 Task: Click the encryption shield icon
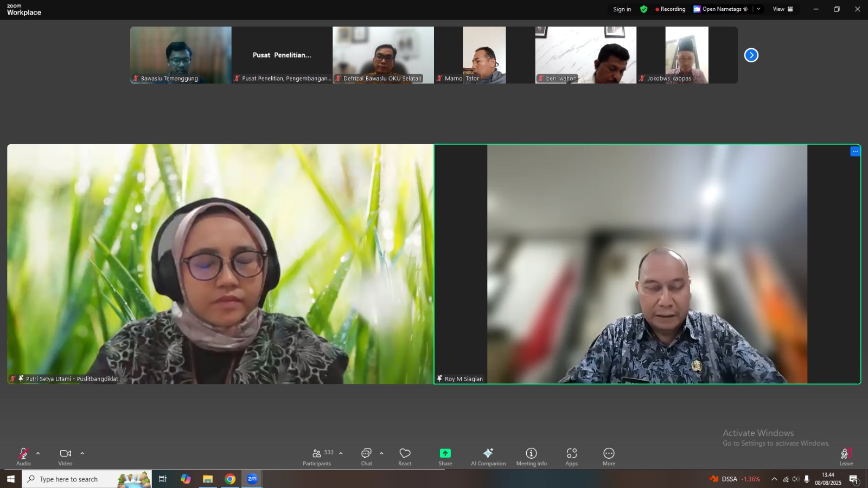(x=643, y=9)
